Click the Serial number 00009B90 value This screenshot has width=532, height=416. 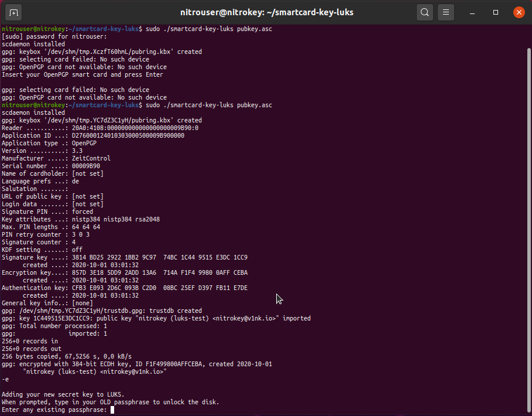pos(86,166)
